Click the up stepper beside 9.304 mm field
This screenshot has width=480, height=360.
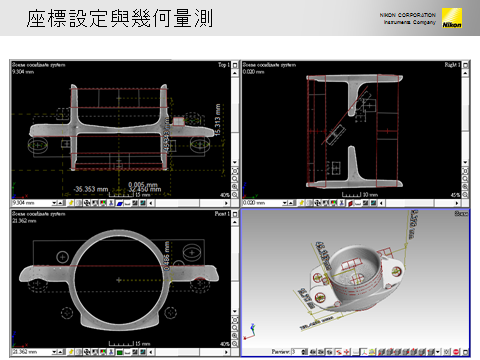60,203
